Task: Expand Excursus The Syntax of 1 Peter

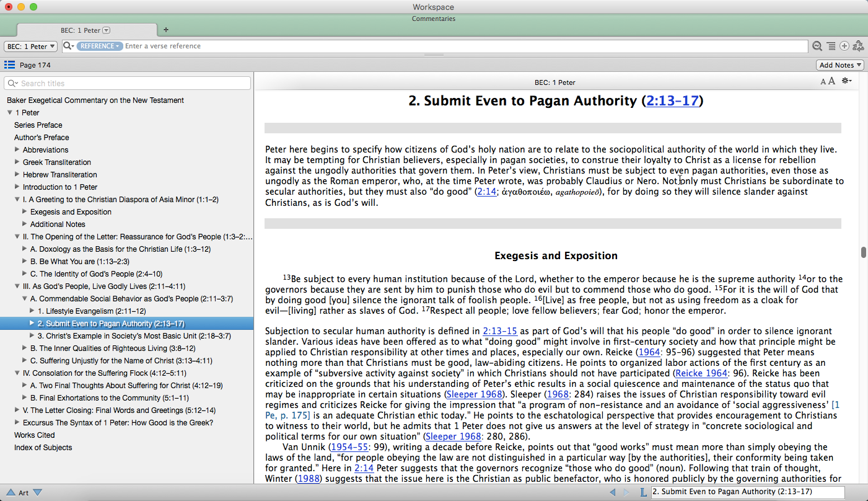Action: pyautogui.click(x=17, y=423)
